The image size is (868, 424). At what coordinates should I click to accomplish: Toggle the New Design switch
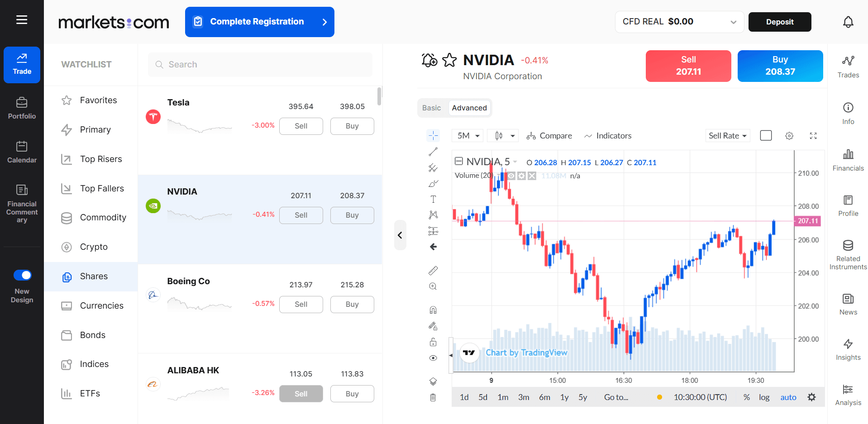(22, 275)
